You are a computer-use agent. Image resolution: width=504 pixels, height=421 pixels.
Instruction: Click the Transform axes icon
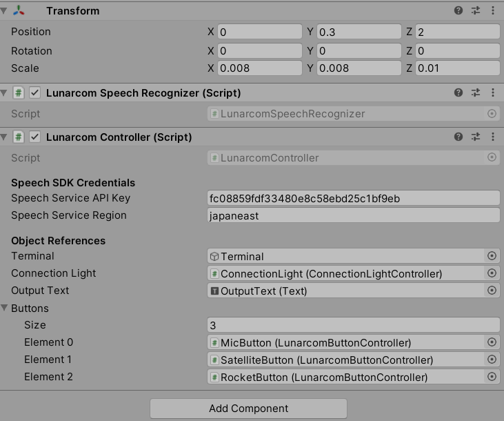pos(19,10)
